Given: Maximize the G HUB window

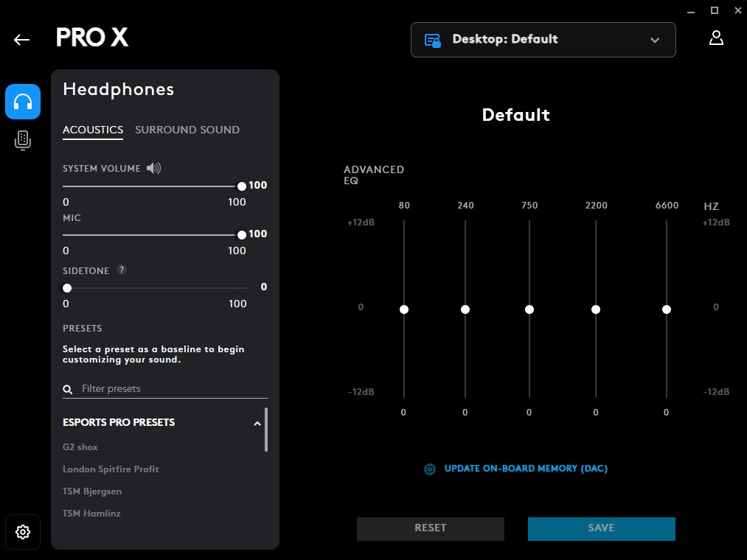Looking at the screenshot, I should pyautogui.click(x=714, y=10).
